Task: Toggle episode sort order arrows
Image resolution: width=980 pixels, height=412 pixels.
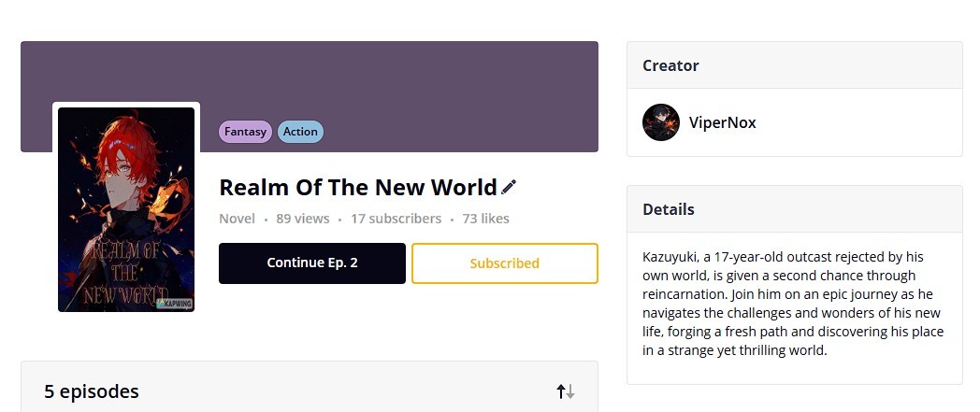Action: point(565,391)
